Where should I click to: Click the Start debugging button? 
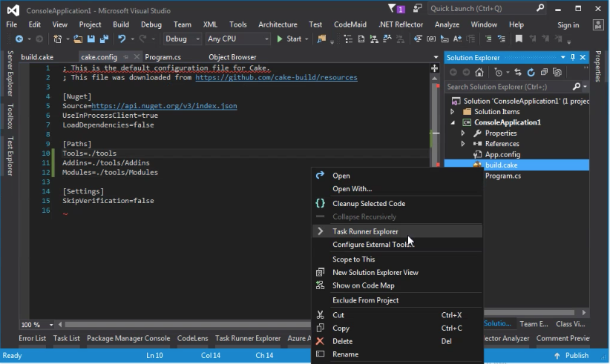coord(289,39)
